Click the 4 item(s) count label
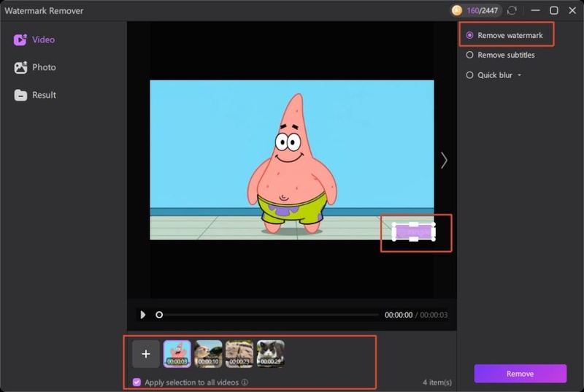 click(x=437, y=383)
